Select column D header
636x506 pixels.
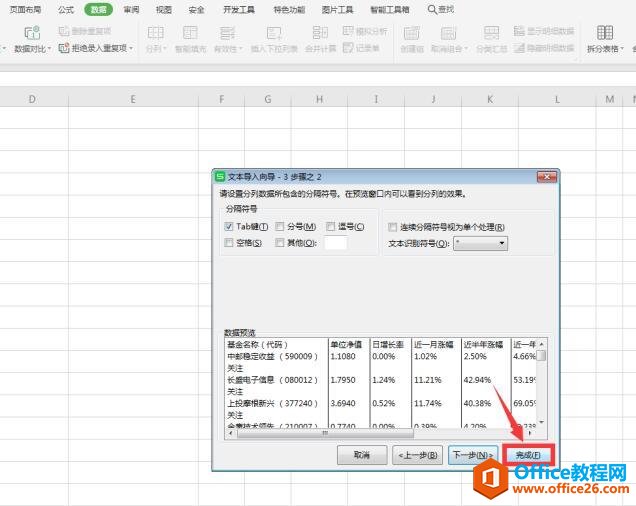[x=32, y=99]
